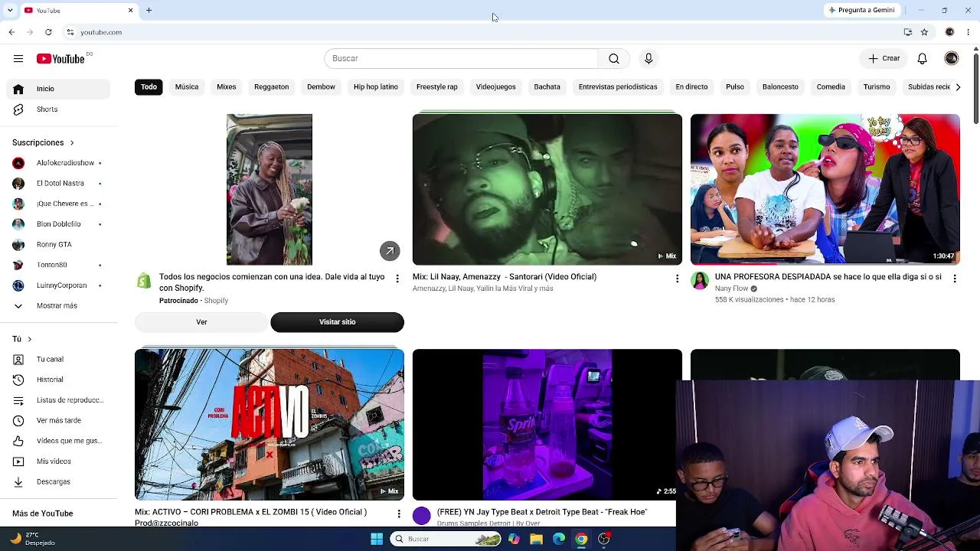Open Ver más tarde playlist
Image resolution: width=980 pixels, height=551 pixels.
tap(58, 421)
